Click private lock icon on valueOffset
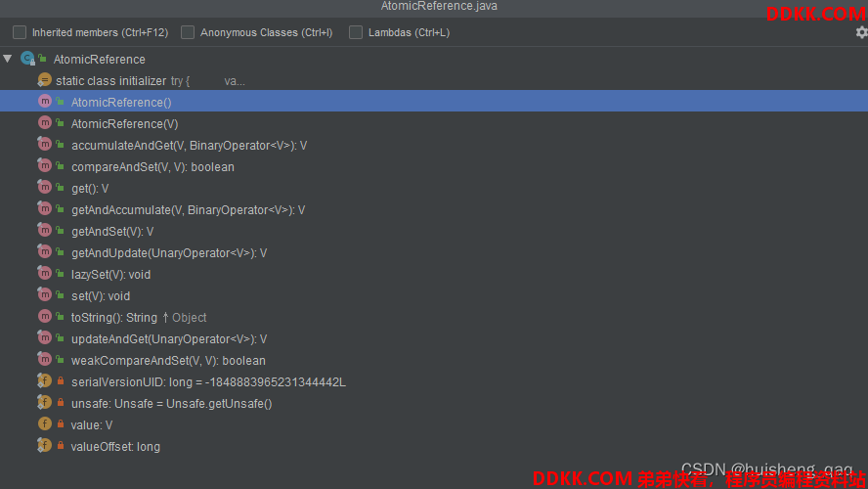 [x=61, y=445]
